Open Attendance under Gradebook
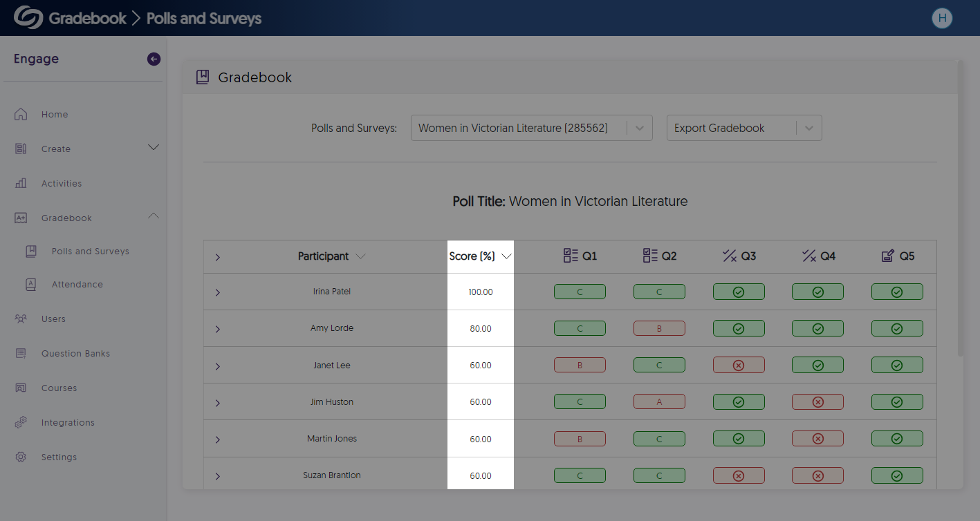980x521 pixels. click(x=77, y=285)
